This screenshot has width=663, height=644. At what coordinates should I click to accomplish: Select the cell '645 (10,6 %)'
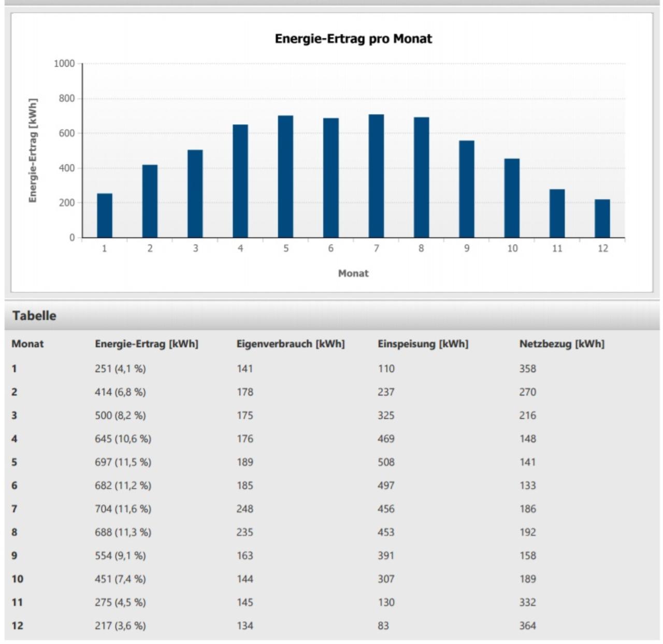point(123,439)
